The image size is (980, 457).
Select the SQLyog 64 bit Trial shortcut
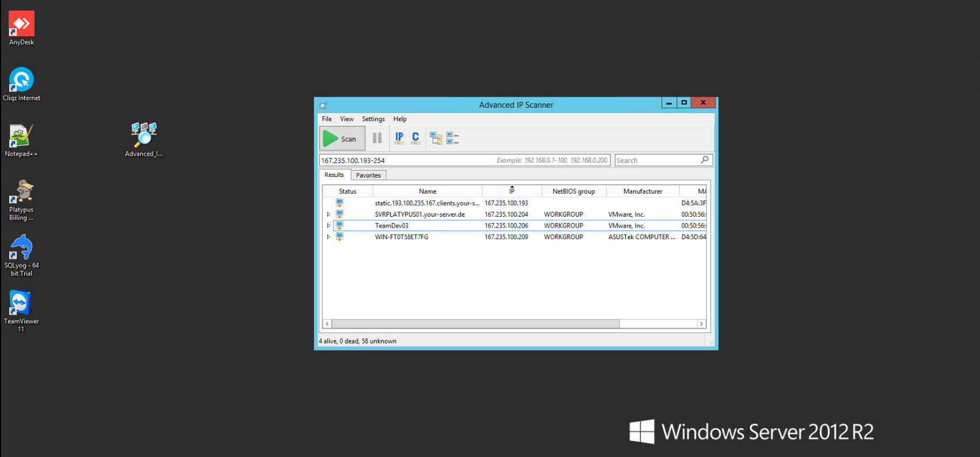tap(21, 255)
